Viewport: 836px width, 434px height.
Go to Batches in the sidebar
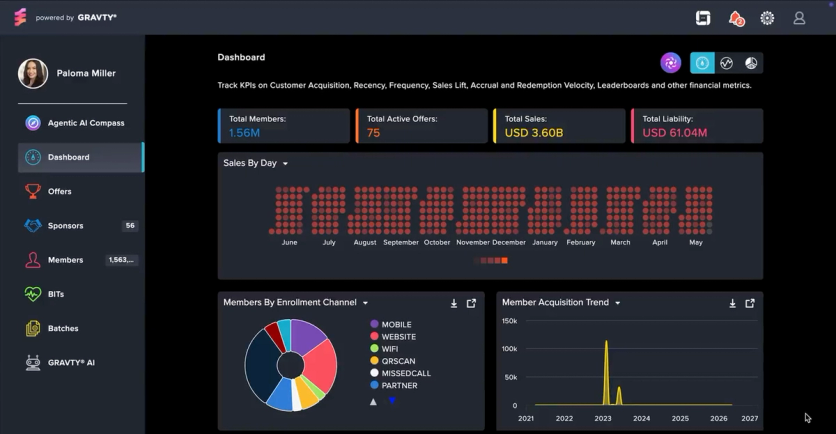pos(81,328)
